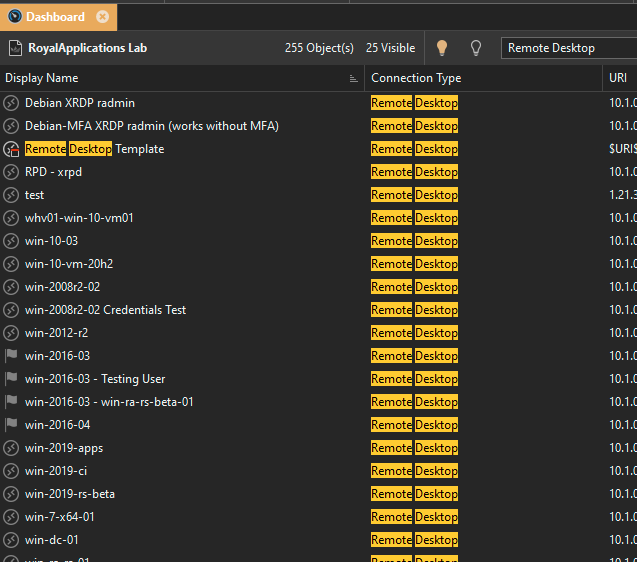Click the RDP icon beside win-10-03
This screenshot has width=637, height=562.
click(11, 241)
